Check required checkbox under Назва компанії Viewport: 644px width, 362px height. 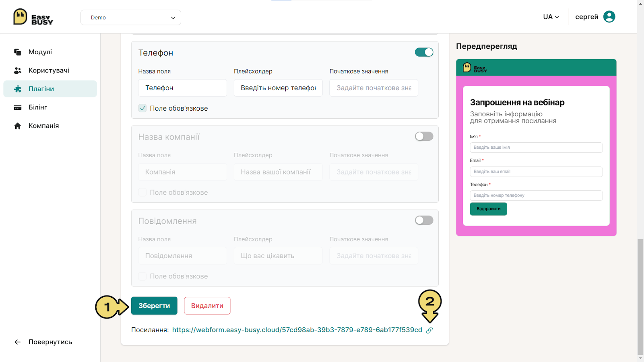[x=142, y=192]
